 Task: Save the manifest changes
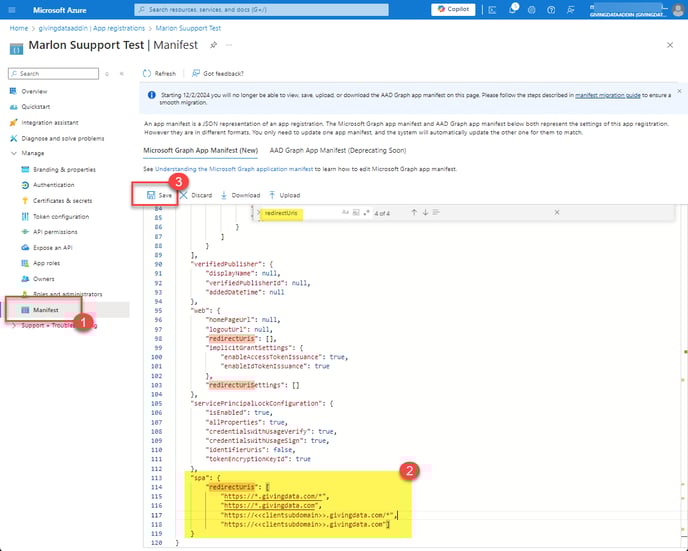pyautogui.click(x=159, y=195)
